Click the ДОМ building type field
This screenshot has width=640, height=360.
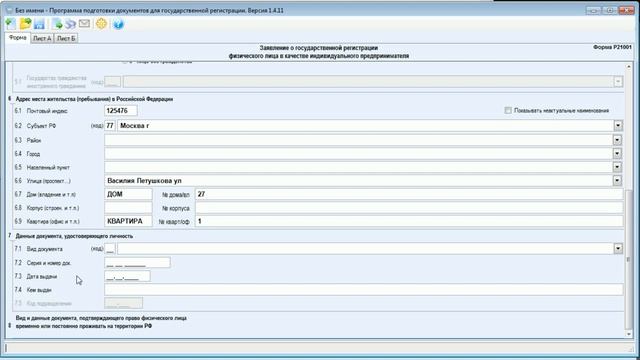click(x=128, y=194)
